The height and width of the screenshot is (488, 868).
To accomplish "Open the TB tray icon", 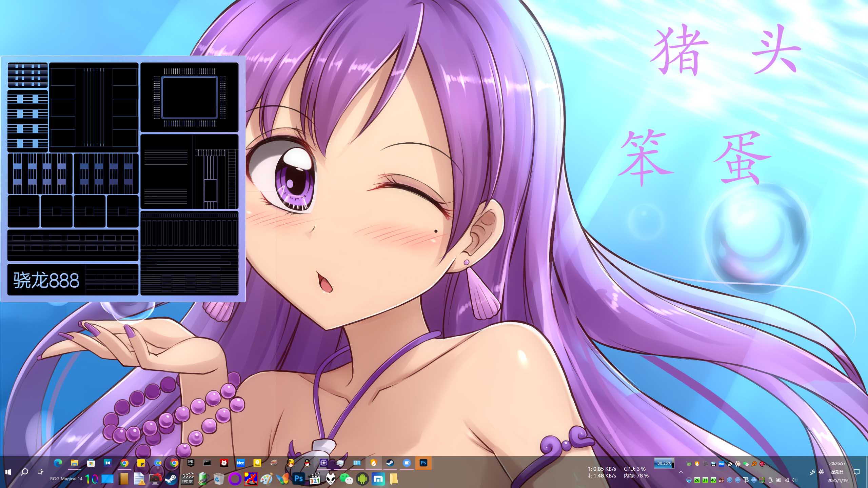I will click(x=746, y=480).
